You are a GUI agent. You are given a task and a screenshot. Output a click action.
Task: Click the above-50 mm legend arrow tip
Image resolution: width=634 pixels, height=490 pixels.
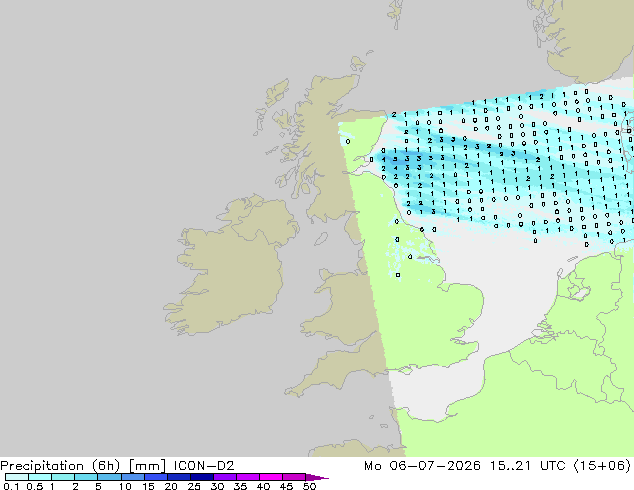click(317, 477)
